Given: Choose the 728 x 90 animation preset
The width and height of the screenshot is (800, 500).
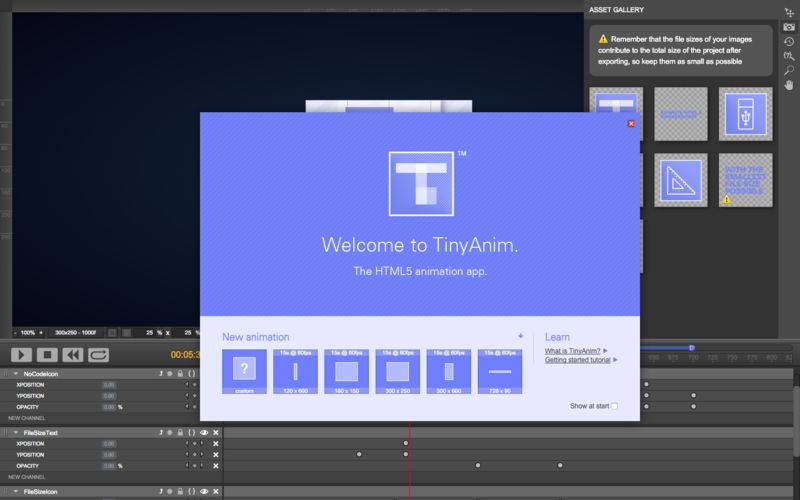Looking at the screenshot, I should tap(500, 371).
